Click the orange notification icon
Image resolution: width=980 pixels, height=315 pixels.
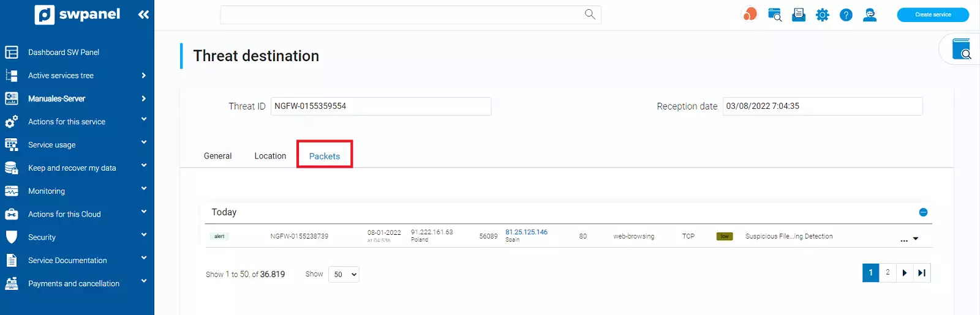pyautogui.click(x=750, y=14)
